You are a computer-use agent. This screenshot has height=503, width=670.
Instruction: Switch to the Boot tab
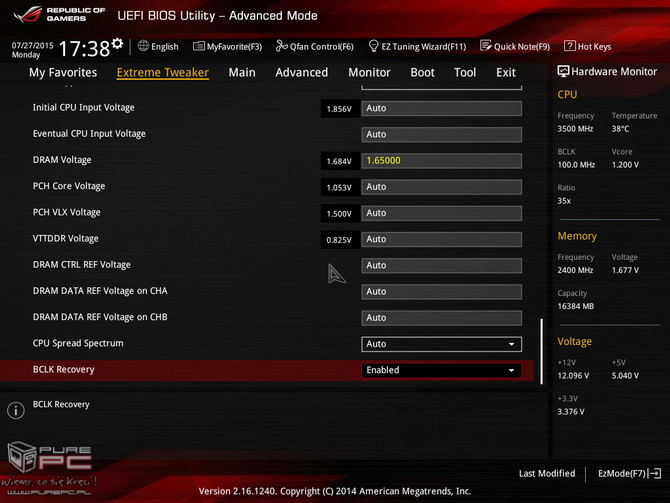point(422,73)
